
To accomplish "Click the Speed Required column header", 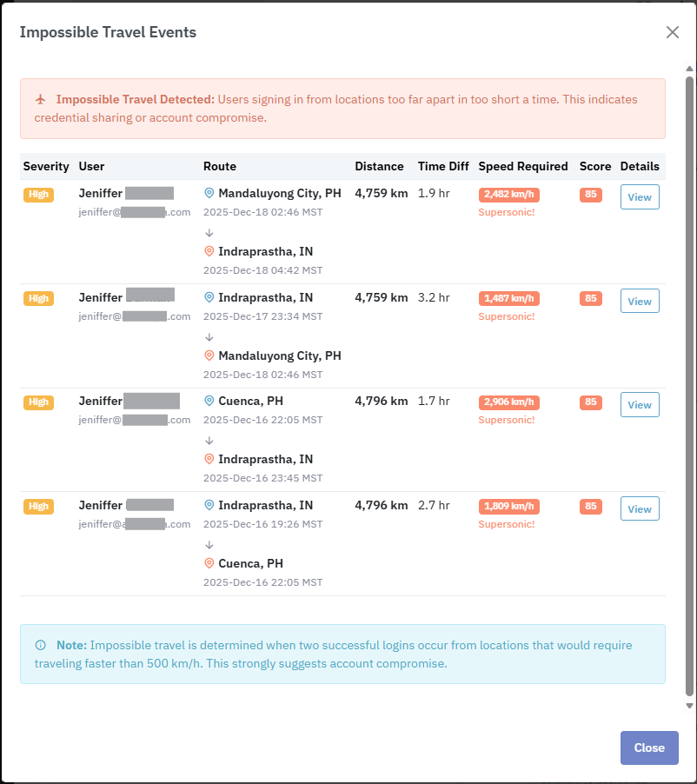I will [x=522, y=166].
